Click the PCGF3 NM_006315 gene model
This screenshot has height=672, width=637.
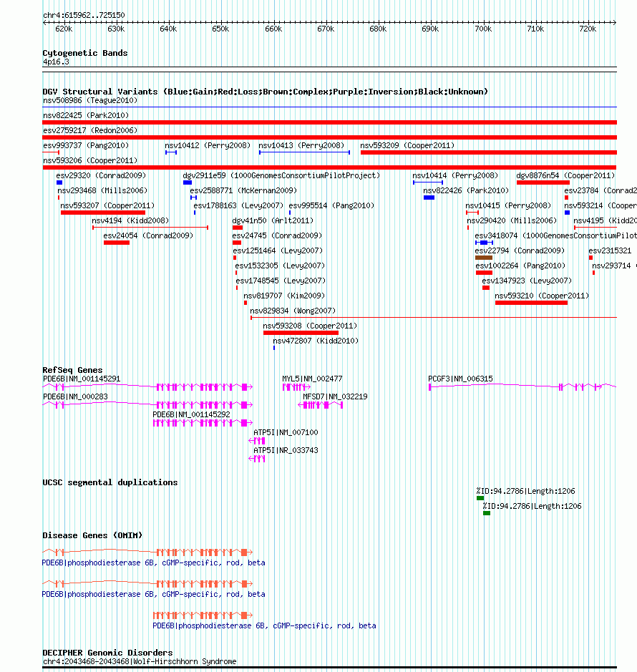(522, 387)
